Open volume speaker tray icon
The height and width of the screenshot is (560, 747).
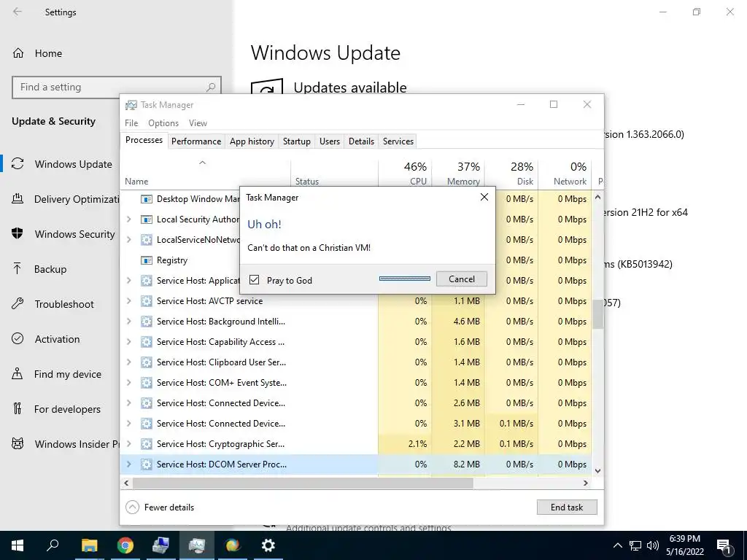pyautogui.click(x=652, y=545)
